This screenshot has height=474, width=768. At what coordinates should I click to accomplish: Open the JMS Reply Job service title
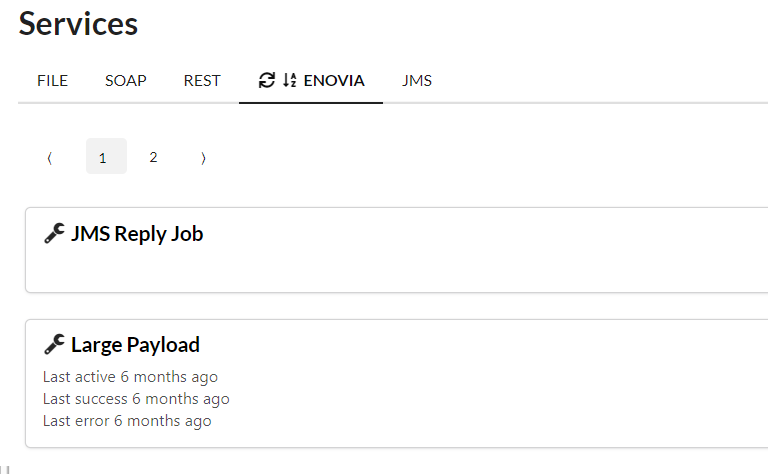137,234
